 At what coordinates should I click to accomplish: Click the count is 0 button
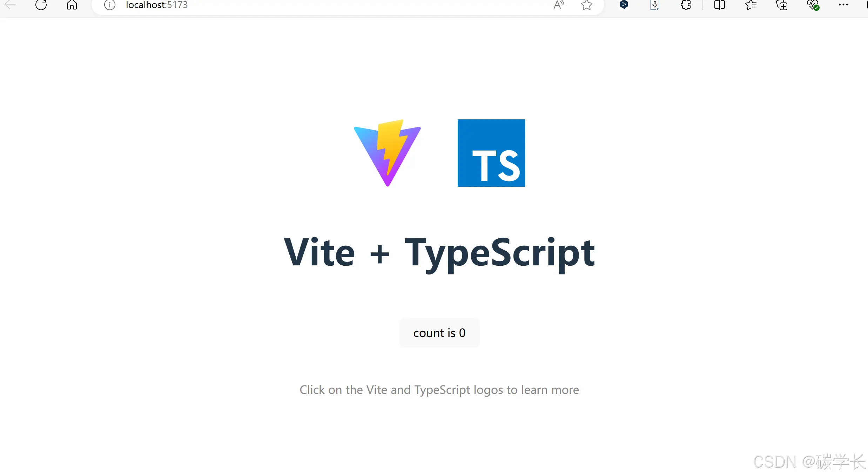[x=439, y=332]
